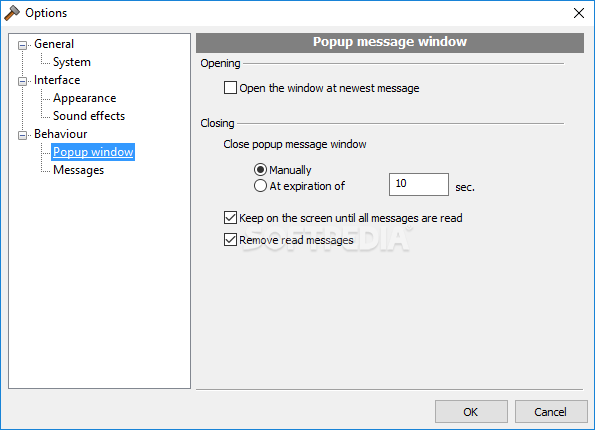Open the Appearance settings page
595x430 pixels.
point(85,98)
